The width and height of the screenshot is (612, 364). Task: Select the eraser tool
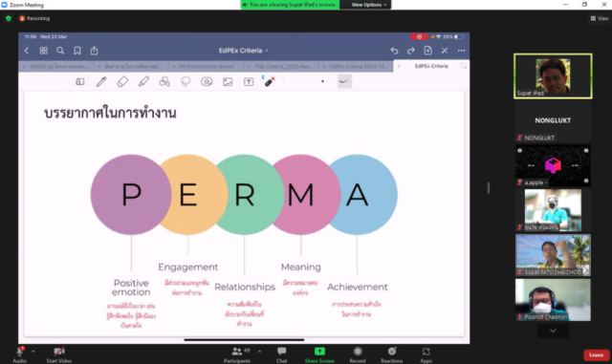click(122, 81)
